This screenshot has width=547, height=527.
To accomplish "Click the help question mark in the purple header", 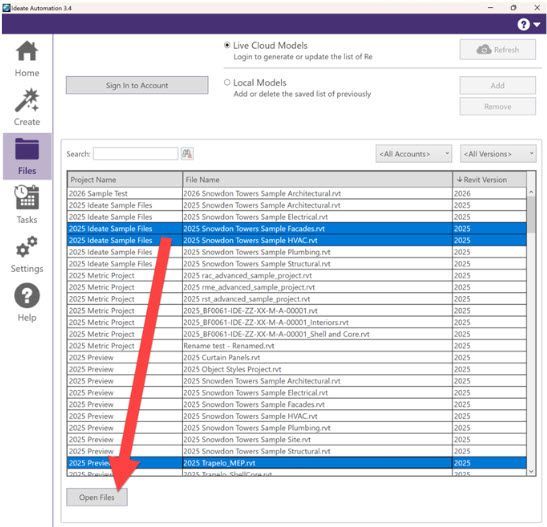I will click(x=523, y=24).
